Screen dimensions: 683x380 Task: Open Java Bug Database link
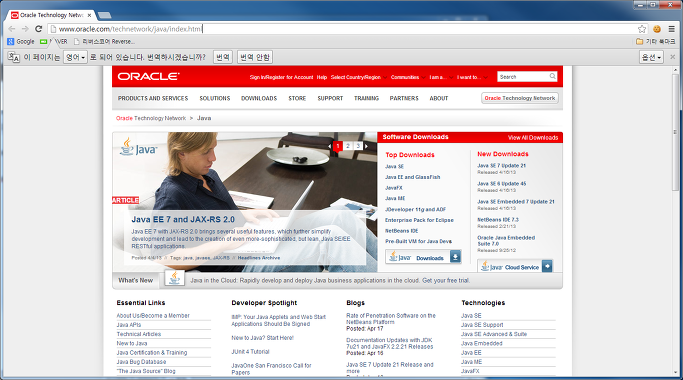(141, 362)
